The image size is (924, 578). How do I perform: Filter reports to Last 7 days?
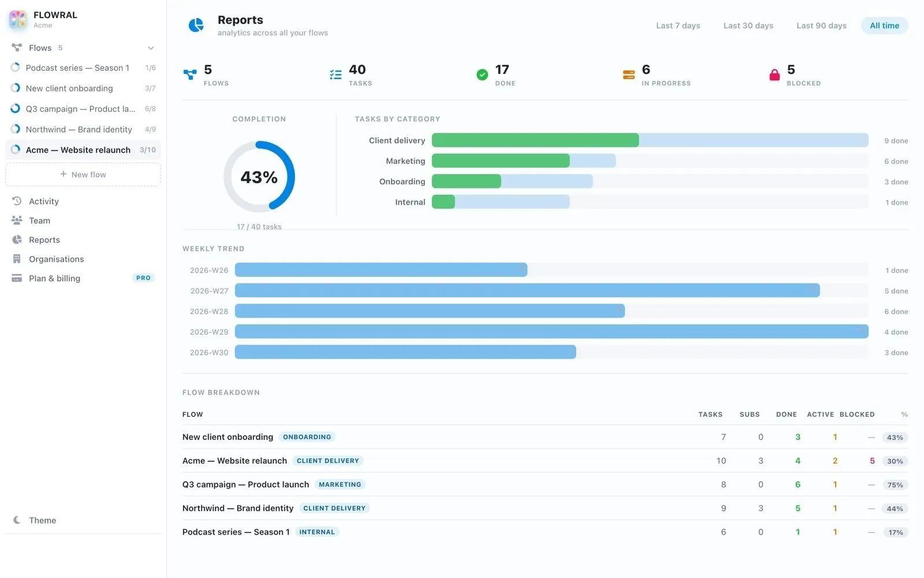[678, 25]
